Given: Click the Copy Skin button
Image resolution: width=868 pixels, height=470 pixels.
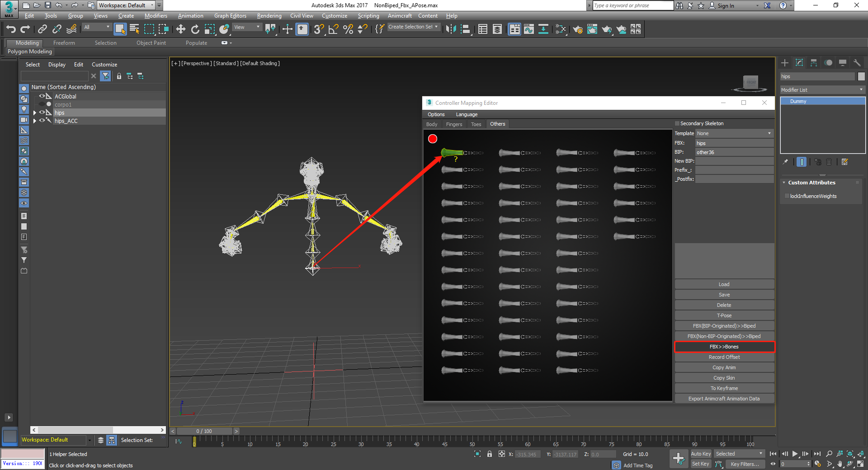Looking at the screenshot, I should [x=724, y=378].
